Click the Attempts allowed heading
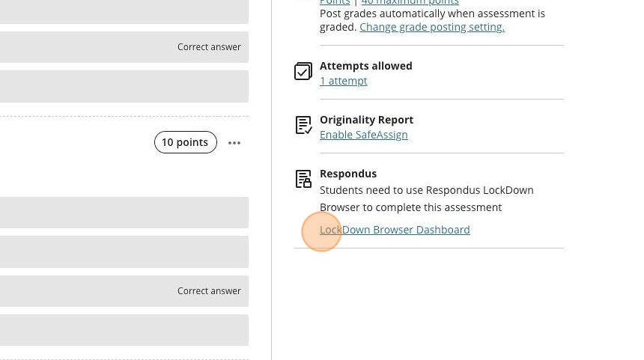The height and width of the screenshot is (360, 644). coord(365,66)
